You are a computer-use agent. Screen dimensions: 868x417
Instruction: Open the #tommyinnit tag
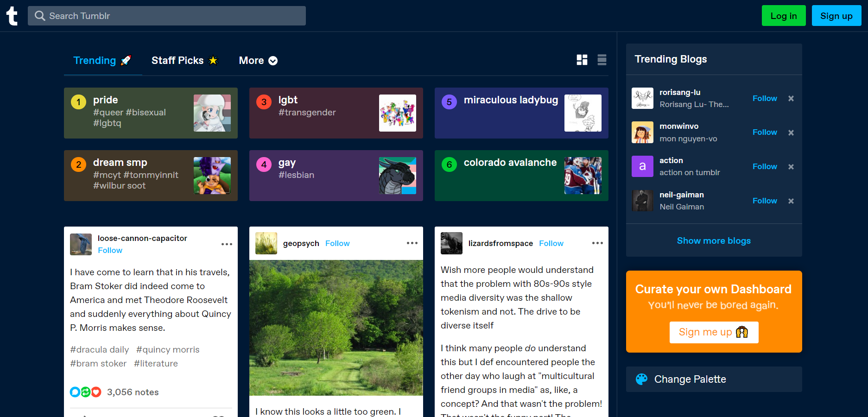pos(151,175)
